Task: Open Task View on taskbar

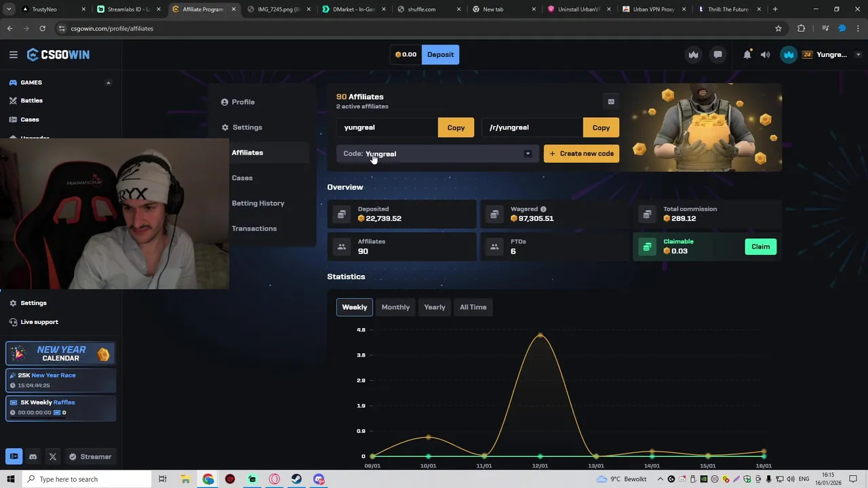Action: [163, 479]
